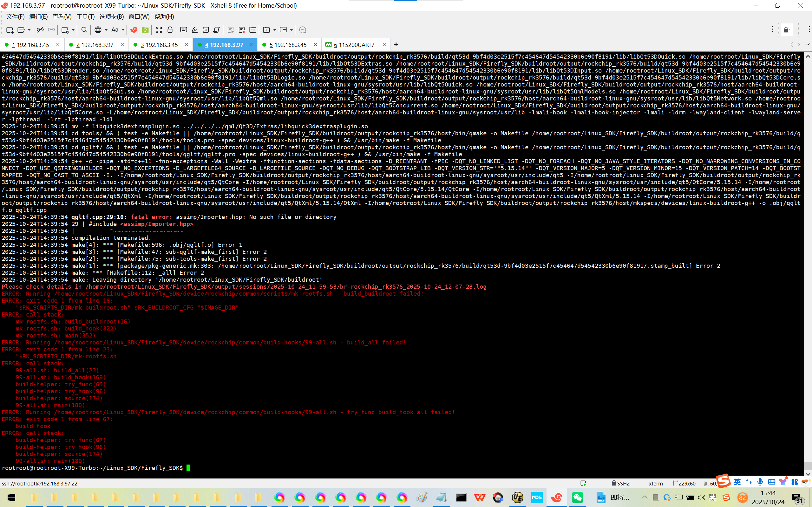Viewport: 812px width, 507px height.
Task: Open the chat bubble assistant icon
Action: (303, 30)
